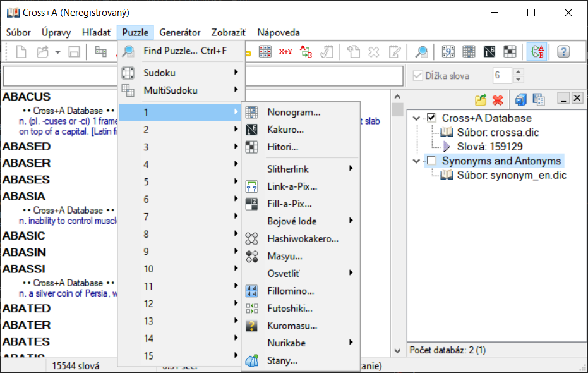Open the Generátor menu
The image size is (588, 373).
(x=180, y=32)
